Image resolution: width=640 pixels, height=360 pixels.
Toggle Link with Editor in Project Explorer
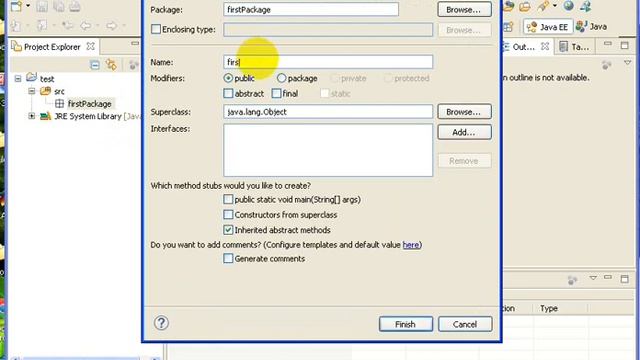[111, 65]
